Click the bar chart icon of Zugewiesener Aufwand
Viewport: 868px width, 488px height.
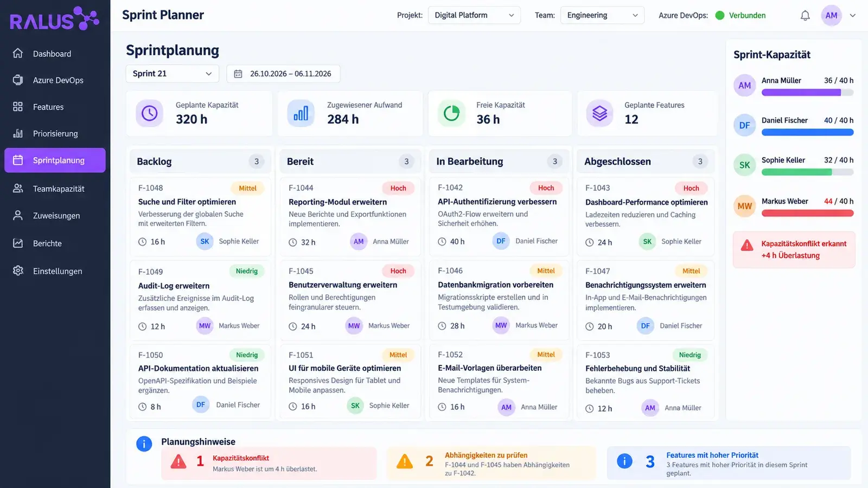pyautogui.click(x=301, y=113)
